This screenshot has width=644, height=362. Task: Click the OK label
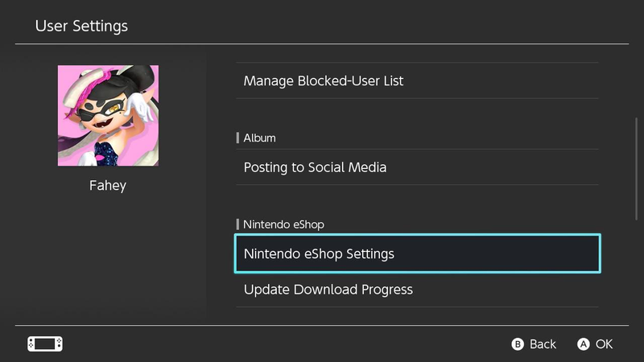[x=605, y=344]
